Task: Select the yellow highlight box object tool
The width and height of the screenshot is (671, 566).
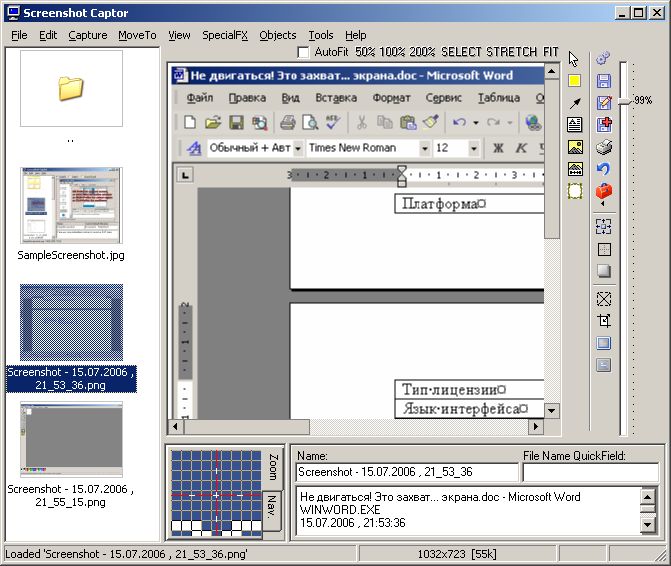Action: (574, 80)
